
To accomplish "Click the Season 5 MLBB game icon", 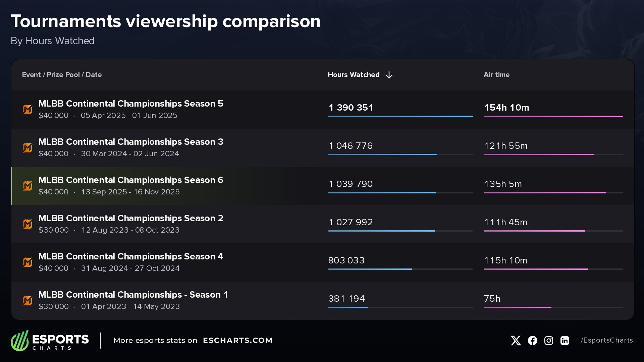I will [28, 109].
